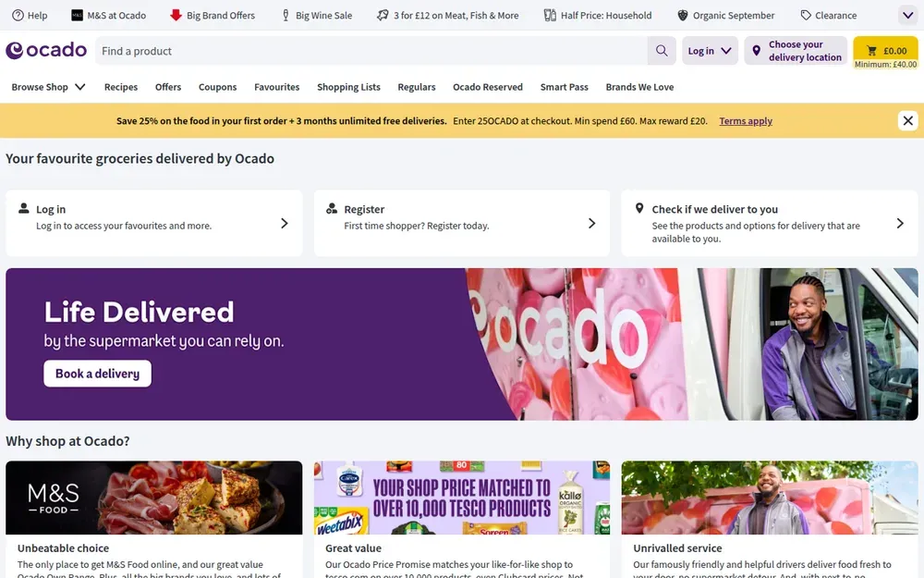Click the Tesco price match thumbnail
The image size is (924, 578).
[x=462, y=498]
